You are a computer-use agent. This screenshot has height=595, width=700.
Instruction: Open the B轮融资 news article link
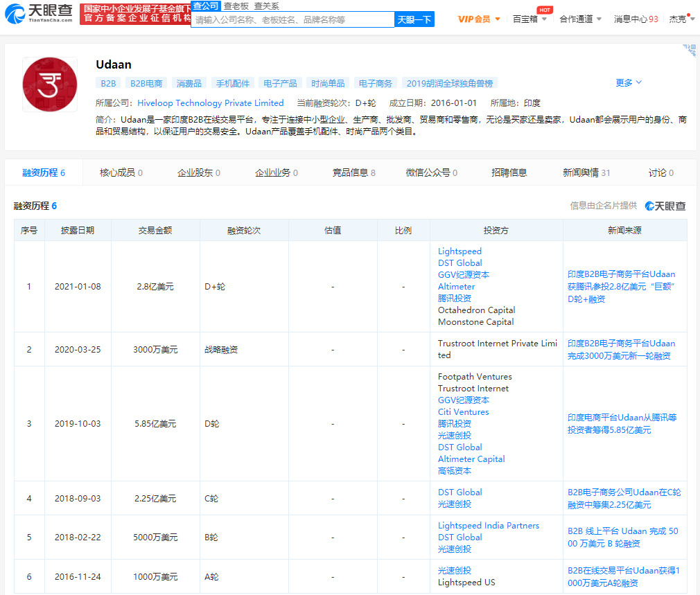(x=623, y=537)
